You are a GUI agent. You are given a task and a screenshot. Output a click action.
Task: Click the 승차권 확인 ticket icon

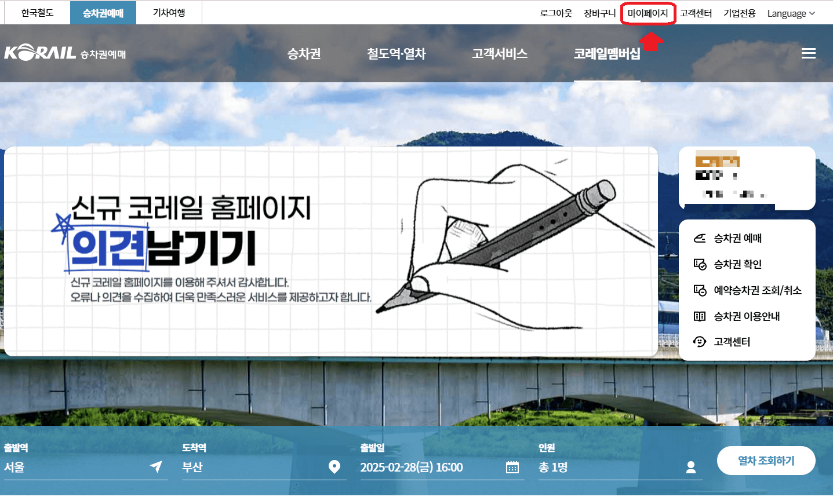700,264
